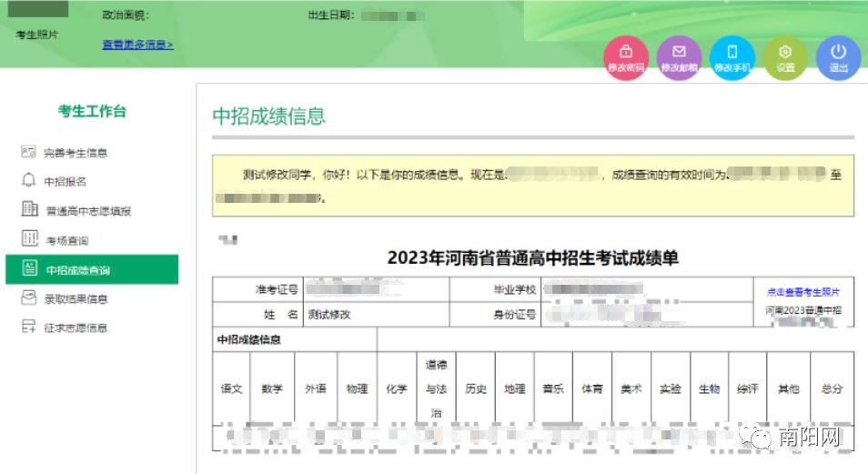Click the 退出 power button
Viewport: 868px width, 474px height.
pos(838,57)
